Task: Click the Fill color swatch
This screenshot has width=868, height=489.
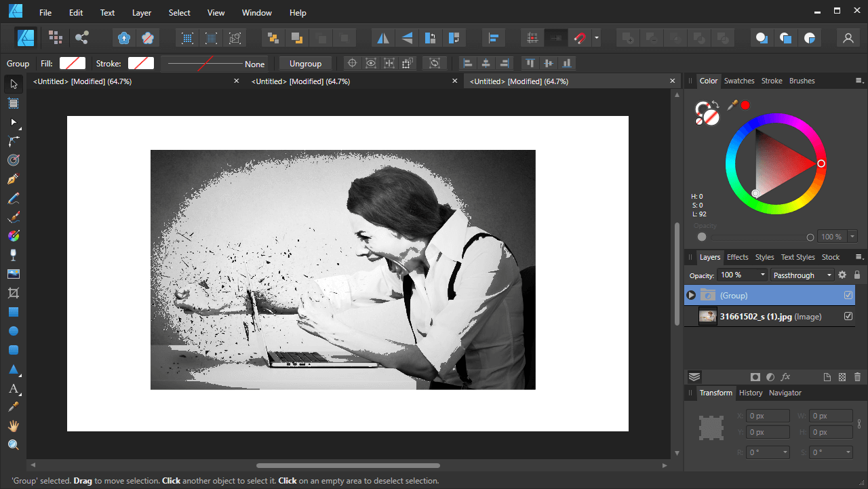Action: (73, 64)
